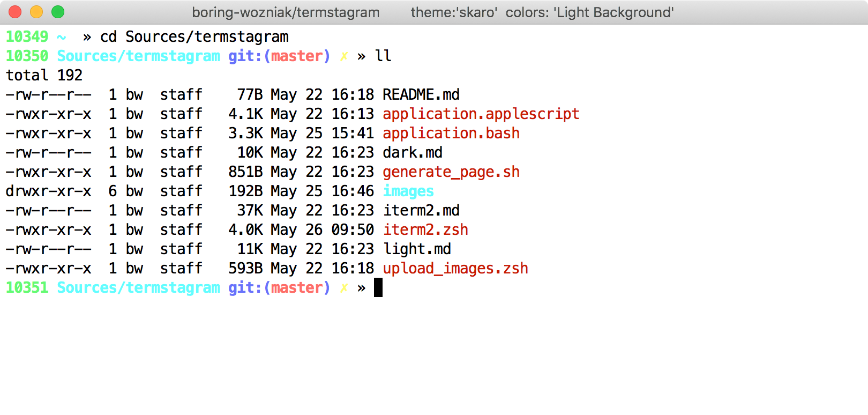This screenshot has height=415, width=868.
Task: Click the black terminal cursor block
Action: [378, 287]
